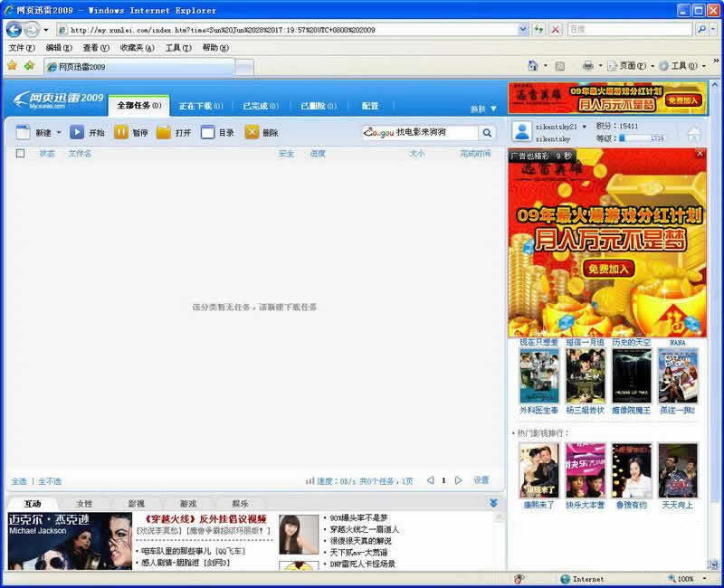Click the 暂停 (Pause) icon
Viewport: 724px width, 588px height.
pyautogui.click(x=120, y=132)
